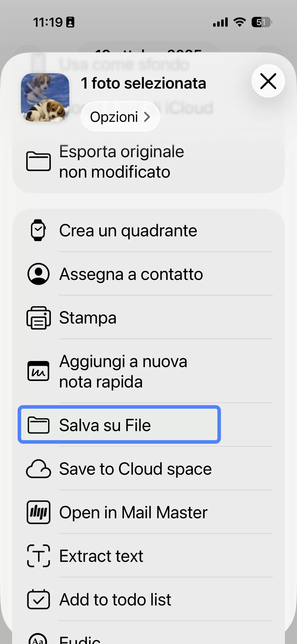This screenshot has width=297, height=644.
Task: Select the folder icon for Esporta originale
Action: click(x=39, y=162)
